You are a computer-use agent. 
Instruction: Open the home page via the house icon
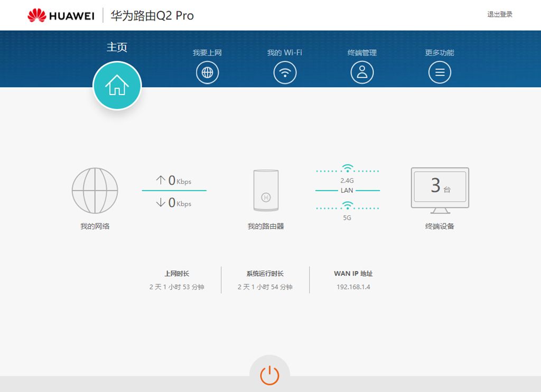tap(117, 85)
